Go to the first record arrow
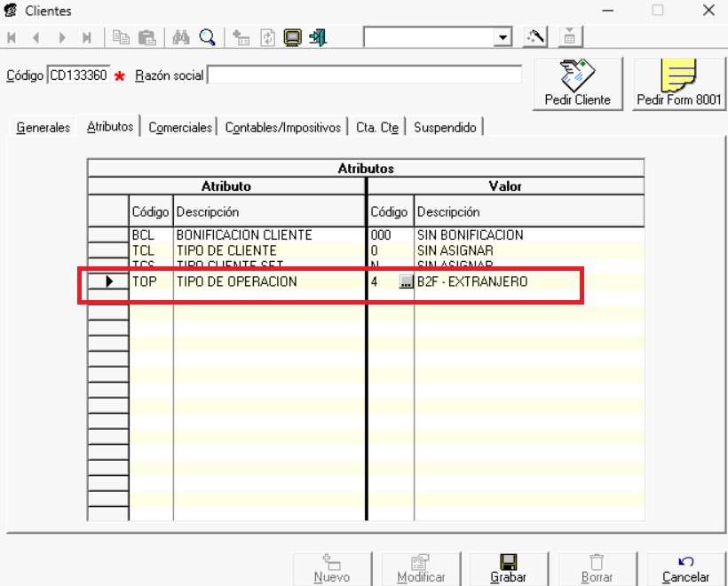The width and height of the screenshot is (728, 586). [12, 37]
